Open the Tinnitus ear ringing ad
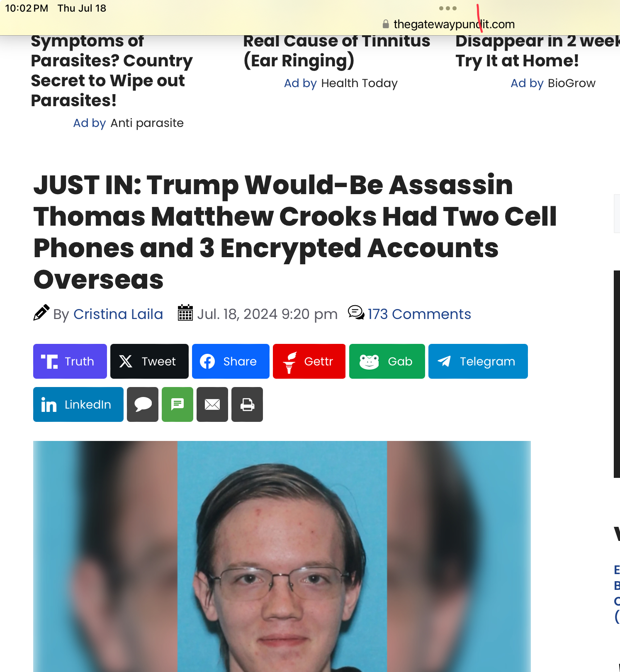This screenshot has width=620, height=672. click(x=336, y=51)
